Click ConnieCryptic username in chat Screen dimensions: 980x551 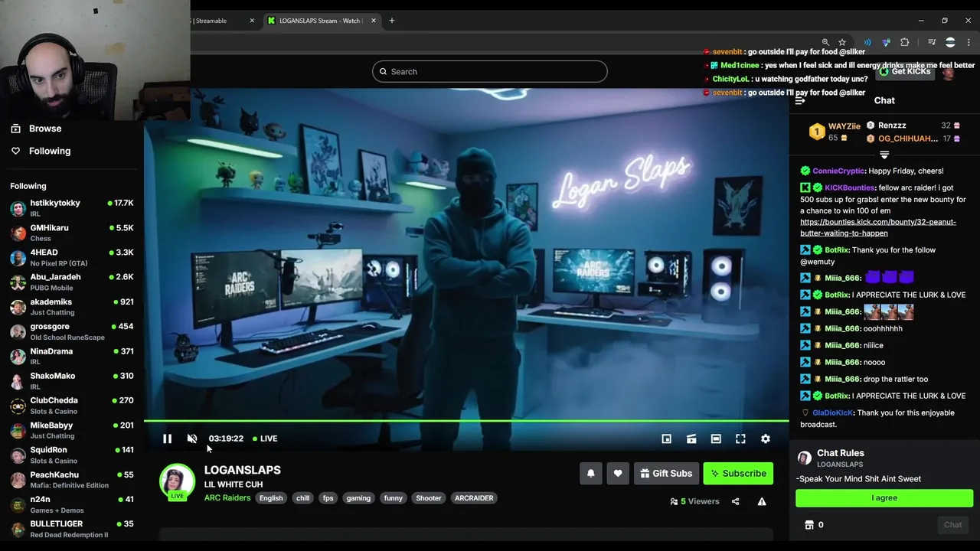point(838,171)
